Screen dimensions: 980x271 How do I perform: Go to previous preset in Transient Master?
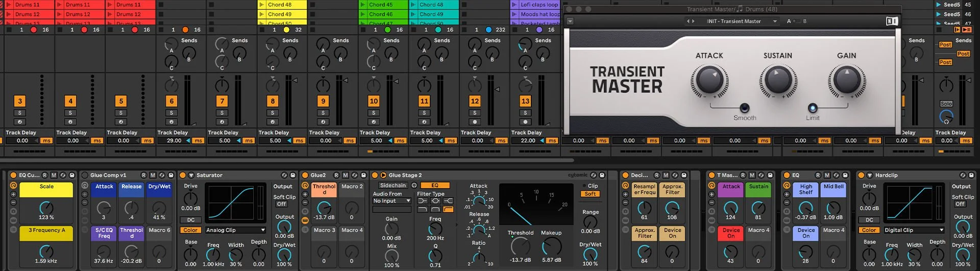[x=688, y=21]
